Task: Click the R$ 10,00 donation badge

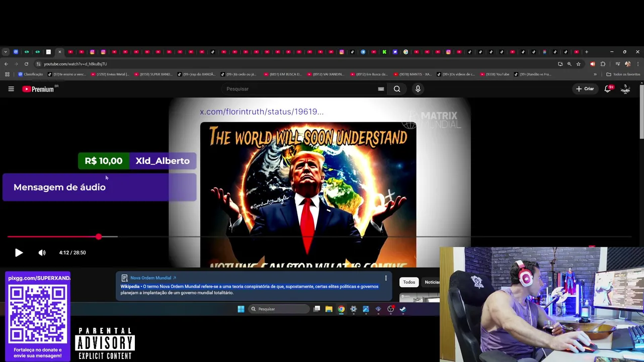Action: pos(104,161)
